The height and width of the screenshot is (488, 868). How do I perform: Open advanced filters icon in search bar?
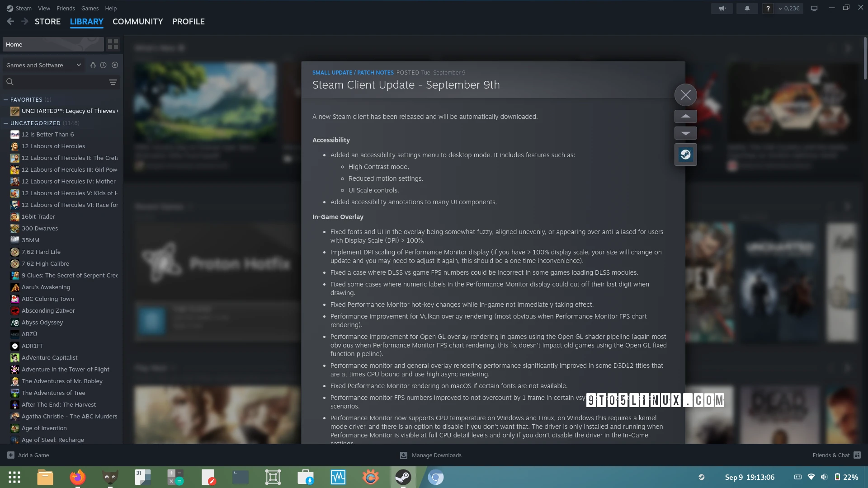113,82
